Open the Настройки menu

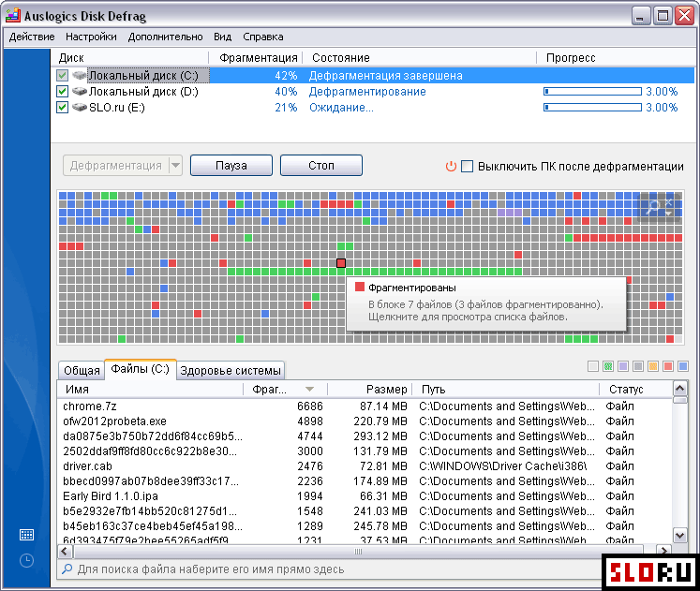[x=91, y=37]
